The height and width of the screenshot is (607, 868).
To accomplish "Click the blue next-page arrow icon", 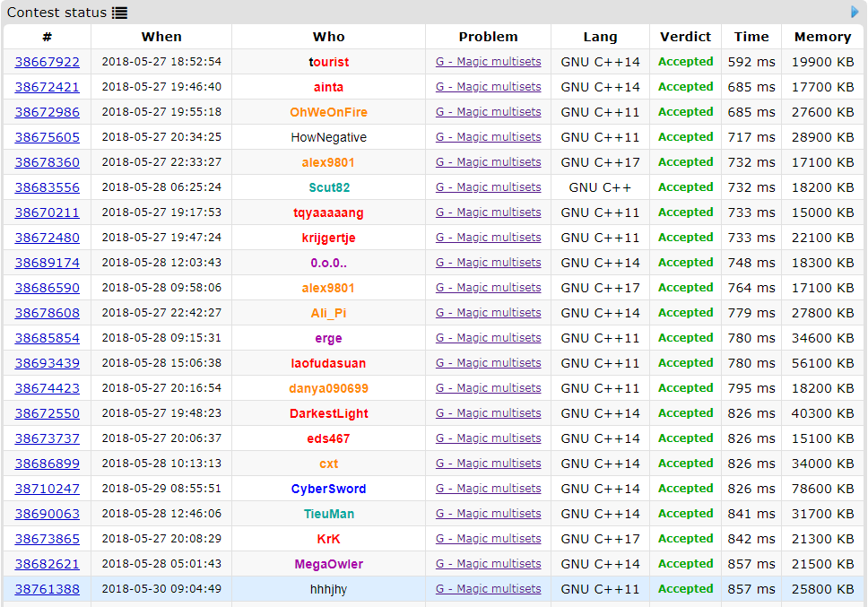I will tap(855, 12).
